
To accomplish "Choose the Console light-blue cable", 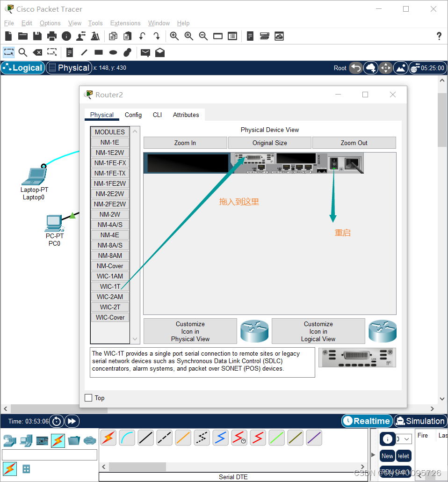I will (x=127, y=438).
